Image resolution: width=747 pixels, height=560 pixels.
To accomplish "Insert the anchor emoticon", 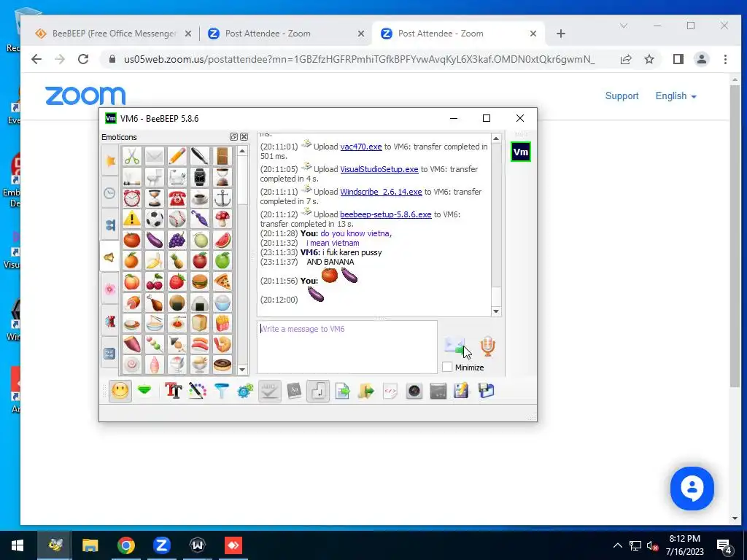I will (222, 198).
